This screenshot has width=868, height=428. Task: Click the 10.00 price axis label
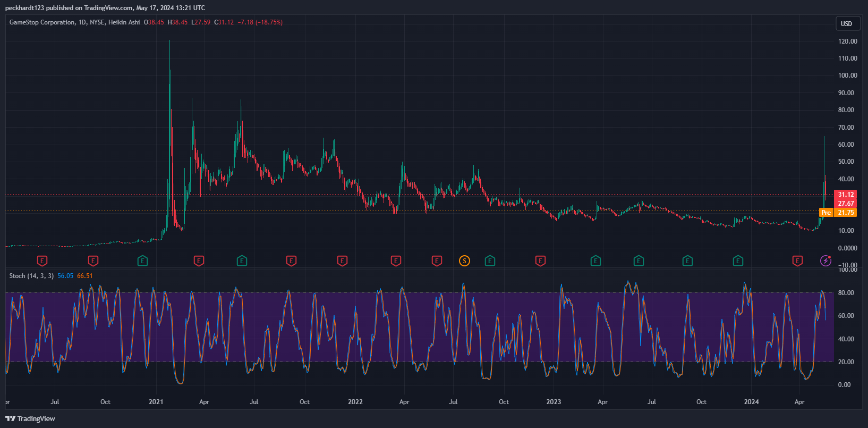pos(846,231)
